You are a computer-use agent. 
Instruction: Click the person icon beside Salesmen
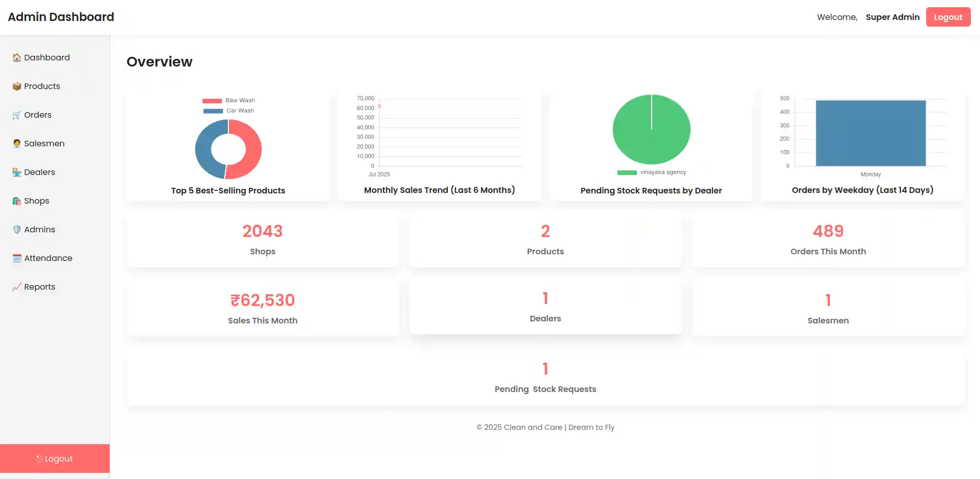click(16, 144)
